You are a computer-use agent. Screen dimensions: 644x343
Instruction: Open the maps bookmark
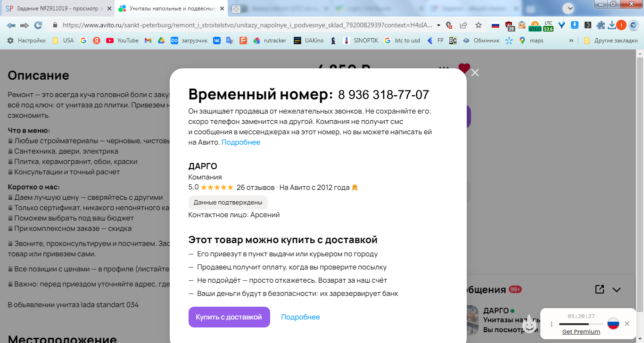[x=531, y=41]
